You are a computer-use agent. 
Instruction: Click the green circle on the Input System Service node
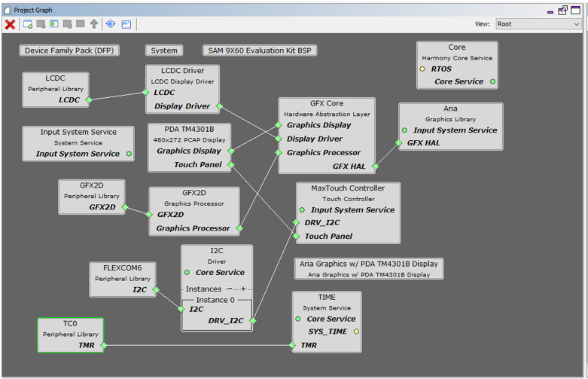click(129, 154)
